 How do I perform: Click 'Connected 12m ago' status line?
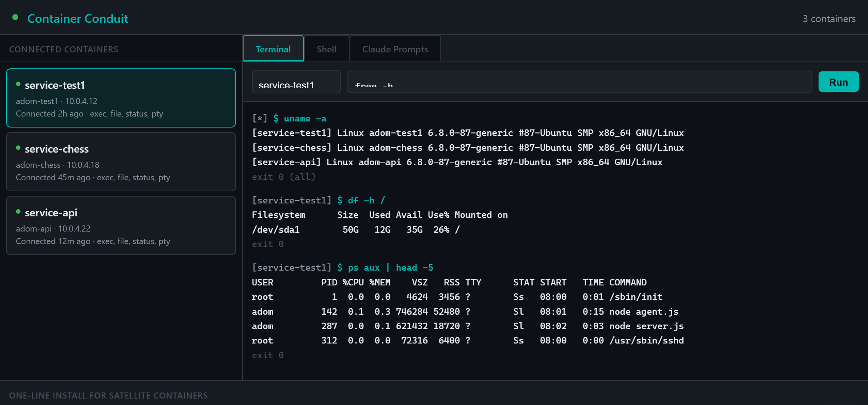[x=93, y=241]
